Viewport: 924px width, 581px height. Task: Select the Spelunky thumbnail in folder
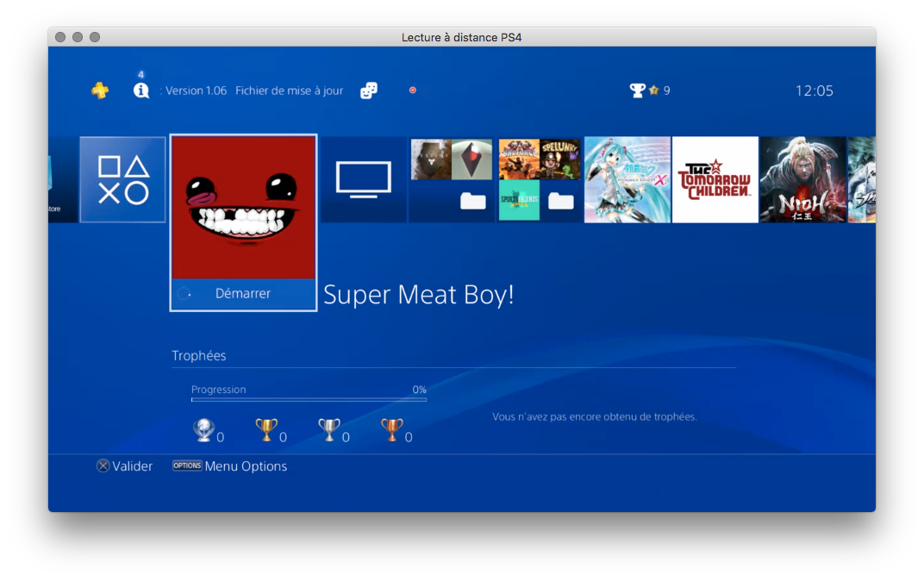click(x=560, y=159)
